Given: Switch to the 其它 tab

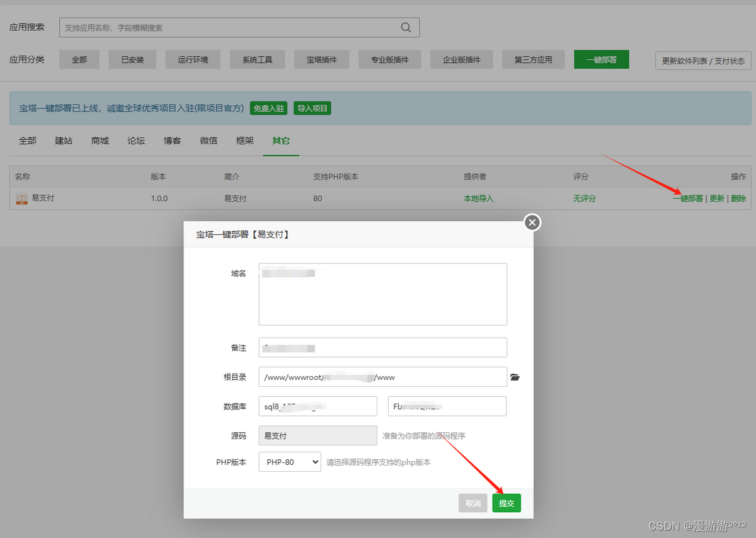Looking at the screenshot, I should [x=281, y=140].
